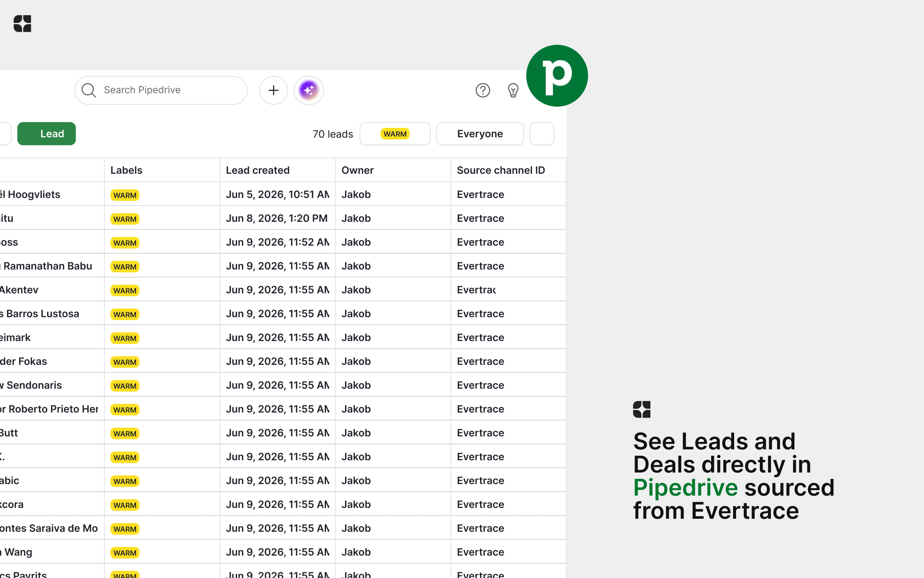This screenshot has height=578, width=924.
Task: Click Jakob owner in Butt row
Action: 356,433
